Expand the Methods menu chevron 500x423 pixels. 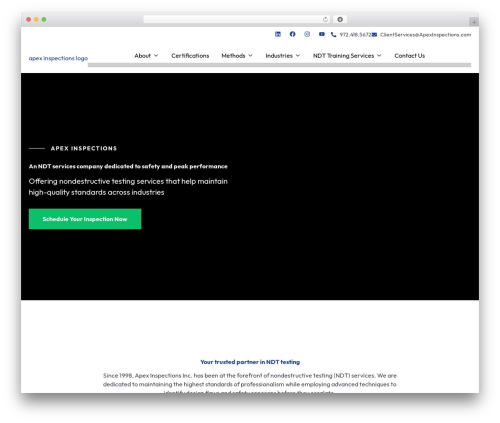pos(250,56)
